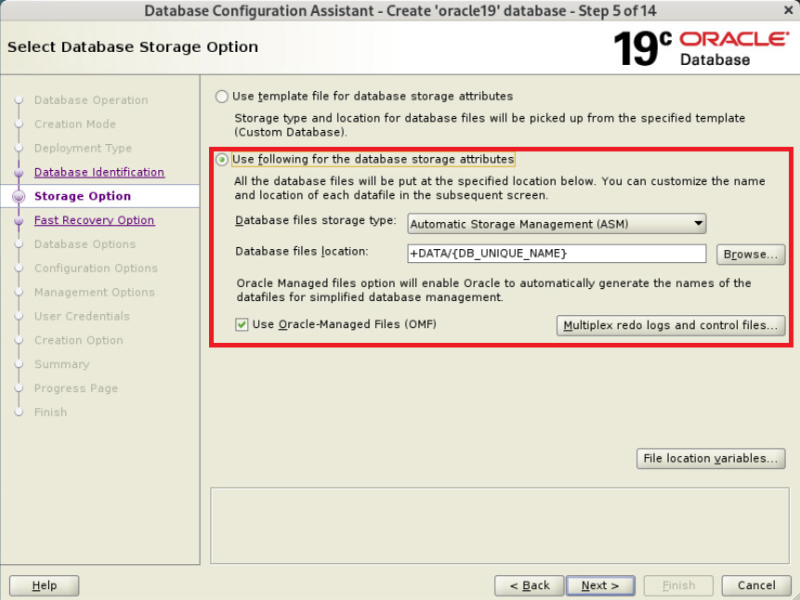800x600 pixels.
Task: Click the 'Summary' step text
Action: [62, 364]
